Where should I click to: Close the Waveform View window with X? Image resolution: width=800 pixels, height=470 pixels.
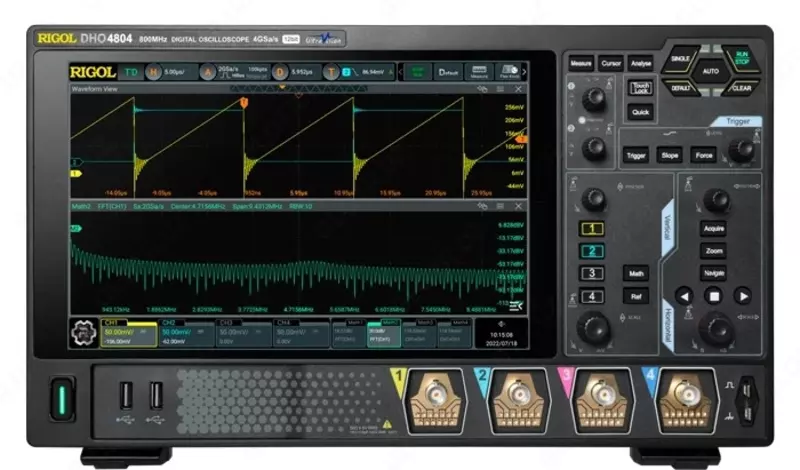coord(520,90)
